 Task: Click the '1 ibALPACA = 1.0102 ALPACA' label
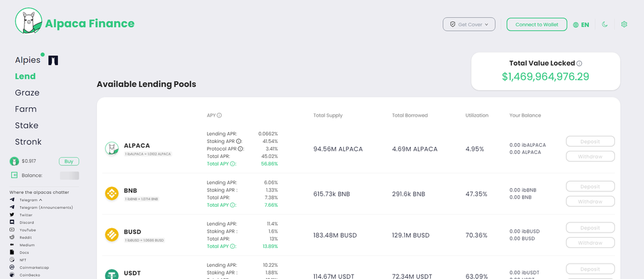click(148, 154)
